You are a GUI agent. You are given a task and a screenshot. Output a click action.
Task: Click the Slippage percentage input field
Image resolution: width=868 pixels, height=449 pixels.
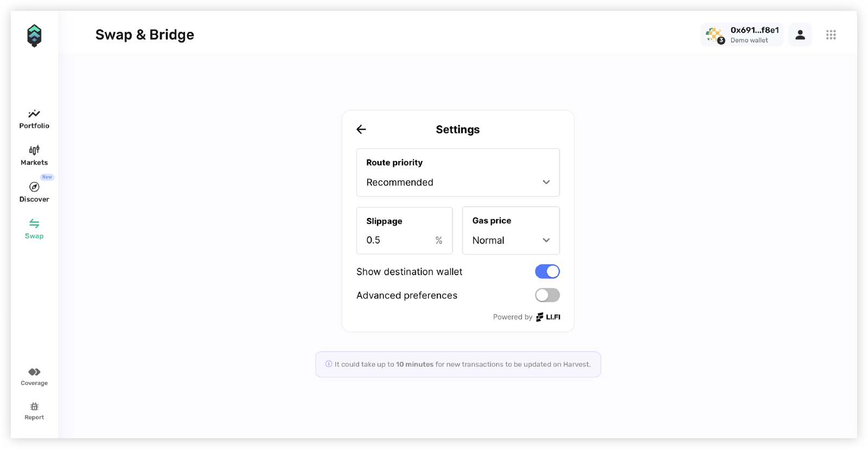pyautogui.click(x=404, y=230)
